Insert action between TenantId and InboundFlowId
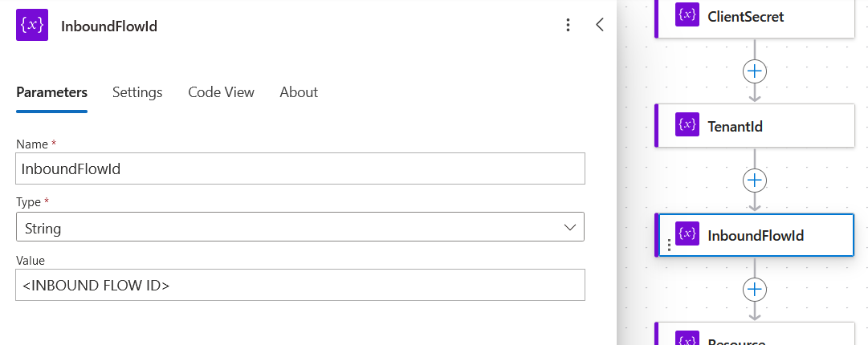The width and height of the screenshot is (868, 345). (754, 180)
